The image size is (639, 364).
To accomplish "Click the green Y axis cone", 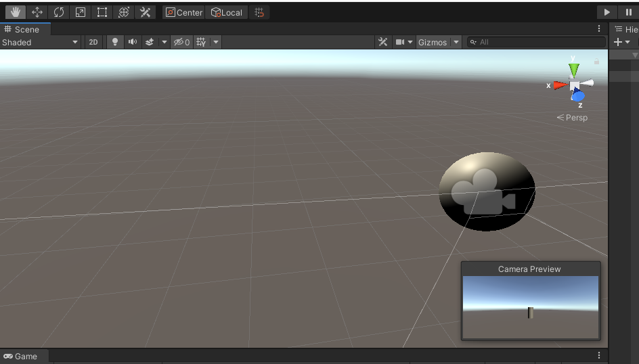I will pos(574,70).
